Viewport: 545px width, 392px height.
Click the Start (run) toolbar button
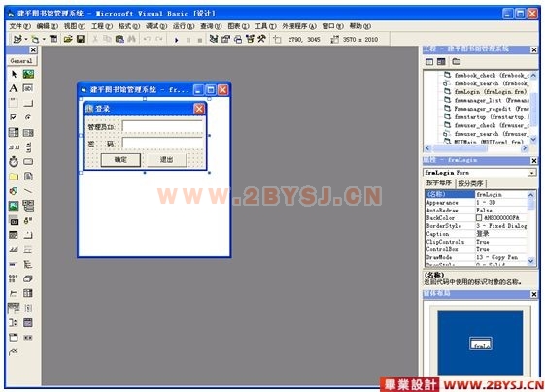pos(176,40)
